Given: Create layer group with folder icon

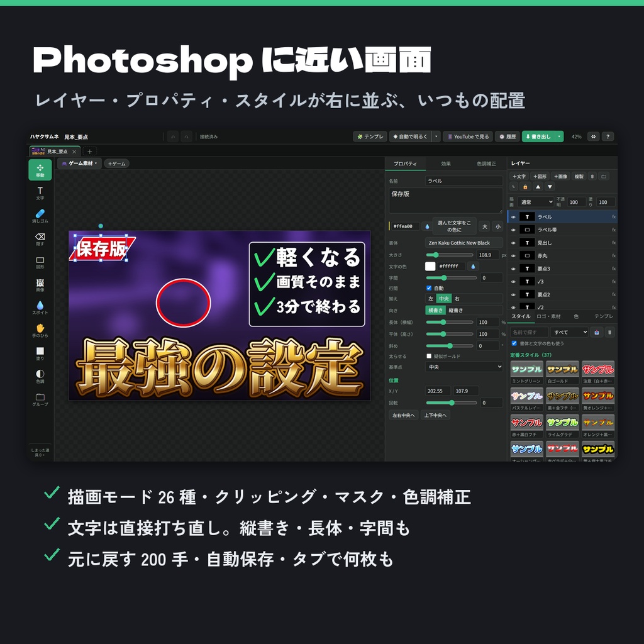Looking at the screenshot, I should click(x=603, y=176).
